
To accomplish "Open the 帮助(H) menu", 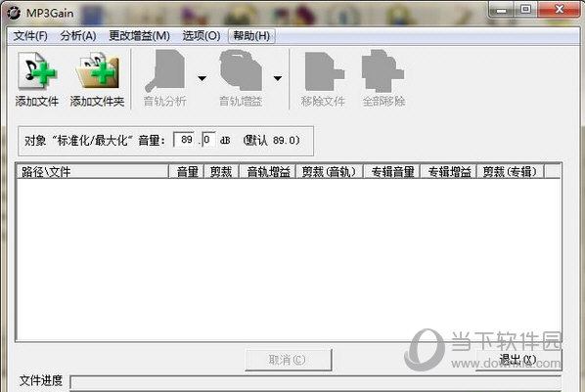I will (251, 36).
